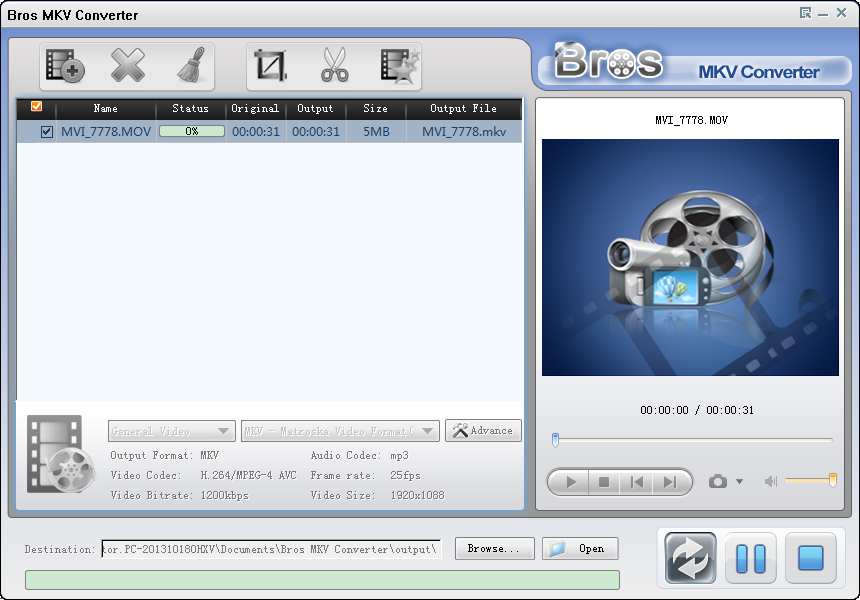860x600 pixels.
Task: Start conversion with the convert arrows button
Action: (x=690, y=558)
